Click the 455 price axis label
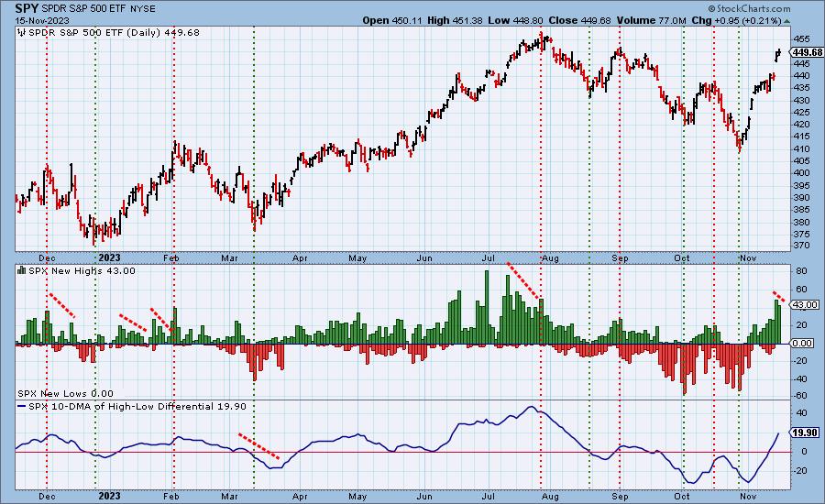The width and height of the screenshot is (825, 504). [801, 38]
